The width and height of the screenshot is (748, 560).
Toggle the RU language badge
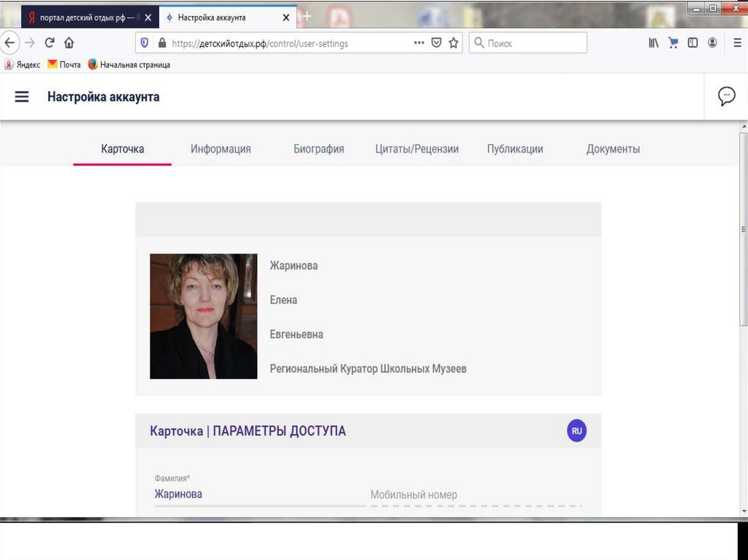[x=576, y=431]
